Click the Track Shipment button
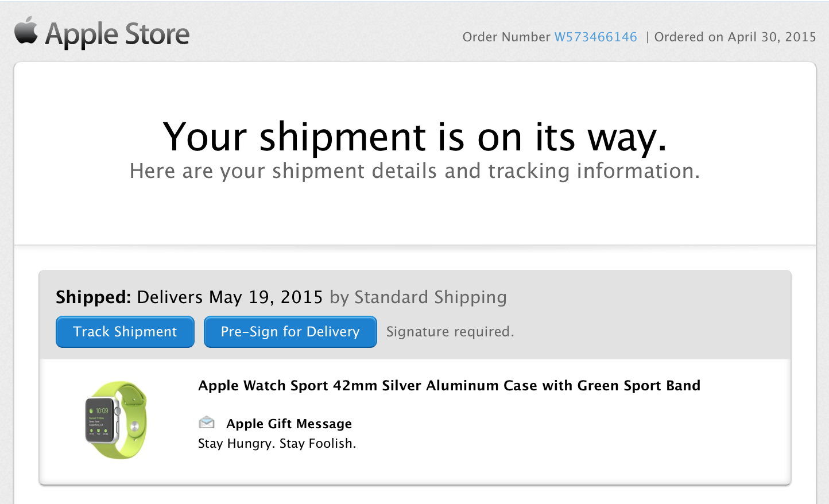 pyautogui.click(x=125, y=332)
